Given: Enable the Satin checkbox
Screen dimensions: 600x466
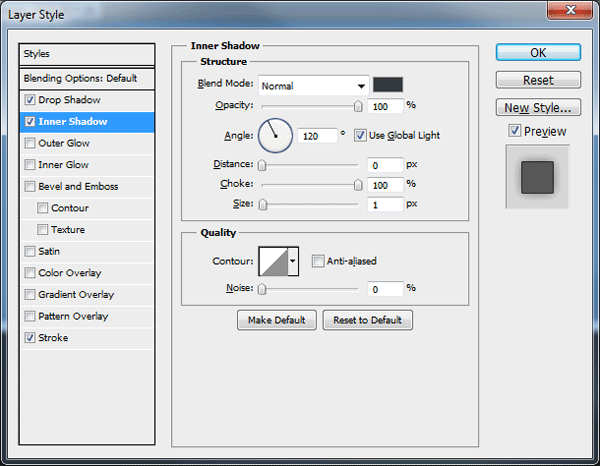Looking at the screenshot, I should [30, 251].
